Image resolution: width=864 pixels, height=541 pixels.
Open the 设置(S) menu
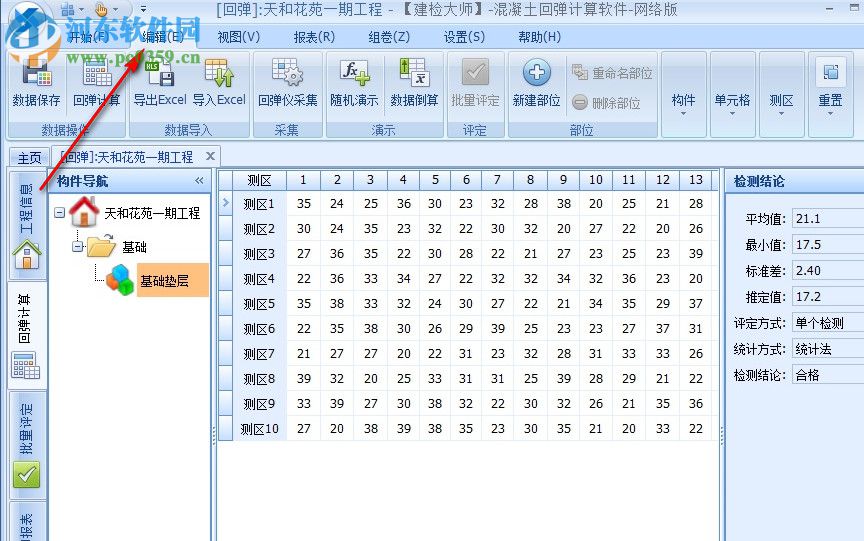click(x=465, y=37)
